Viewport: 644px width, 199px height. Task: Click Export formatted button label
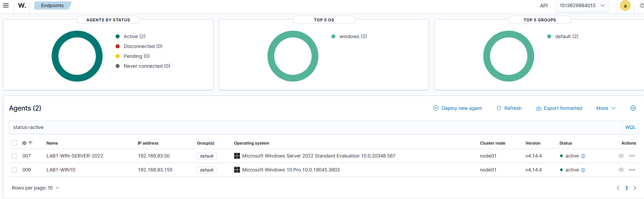[x=563, y=108]
